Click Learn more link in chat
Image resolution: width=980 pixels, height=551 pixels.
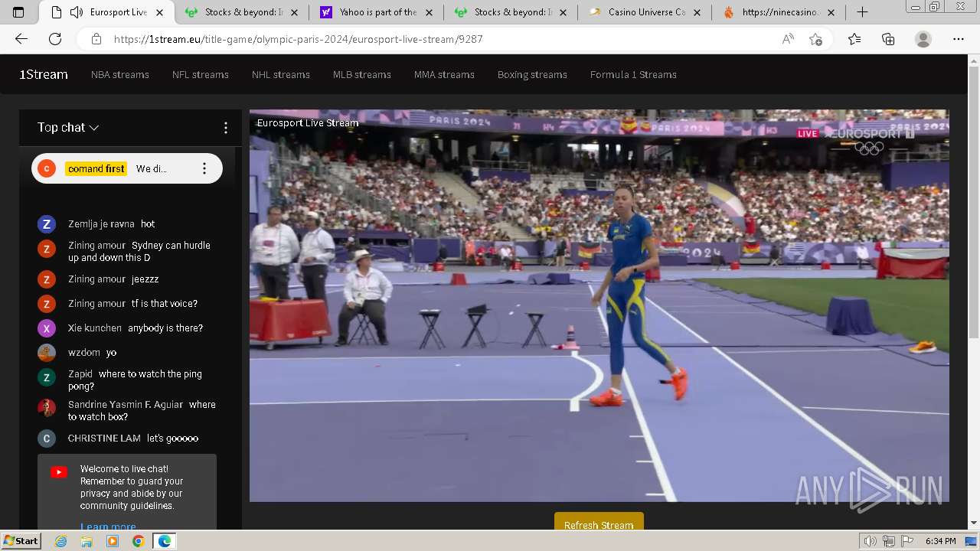[x=108, y=527]
